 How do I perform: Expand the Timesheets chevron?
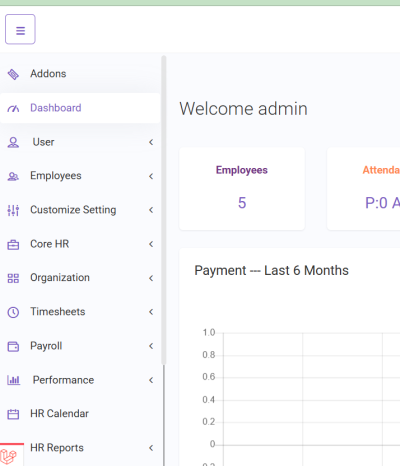tap(151, 312)
